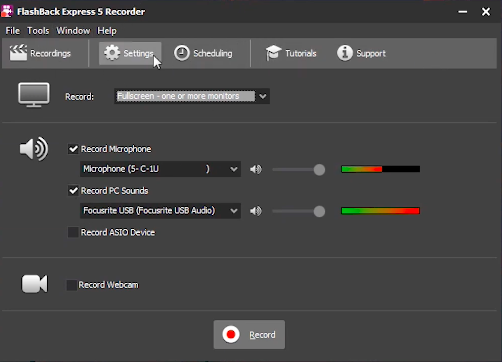The image size is (502, 362).
Task: Start recording with the Record button
Action: pos(249,334)
